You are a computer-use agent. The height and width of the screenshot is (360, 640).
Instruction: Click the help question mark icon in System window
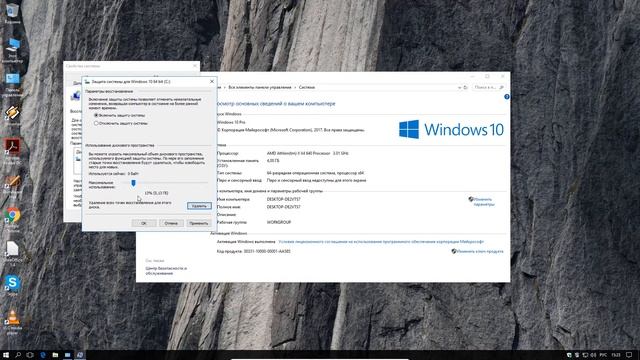point(507,97)
